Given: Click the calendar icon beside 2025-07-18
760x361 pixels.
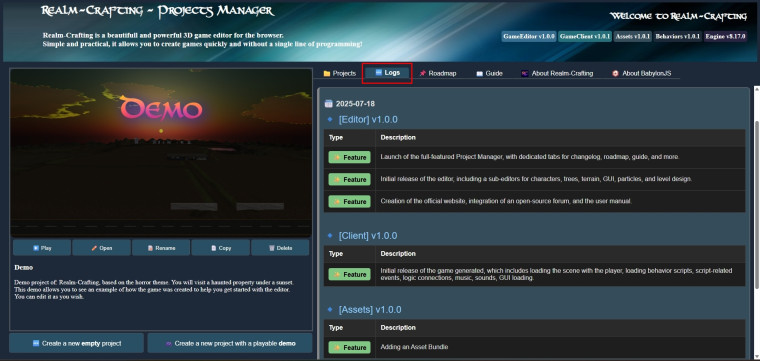Looking at the screenshot, I should click(329, 104).
